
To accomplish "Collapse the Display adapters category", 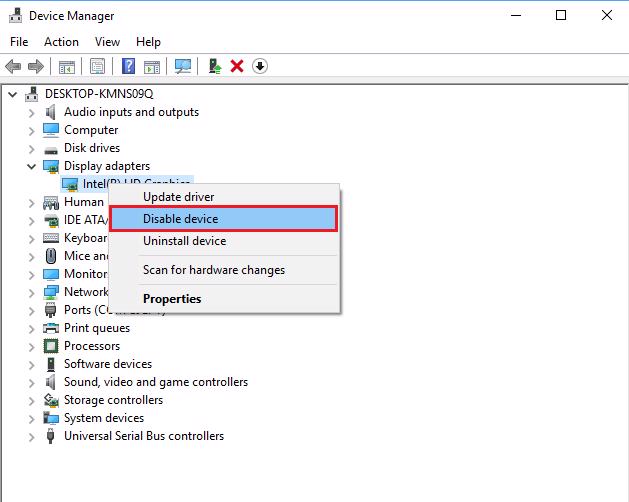I will tap(32, 166).
